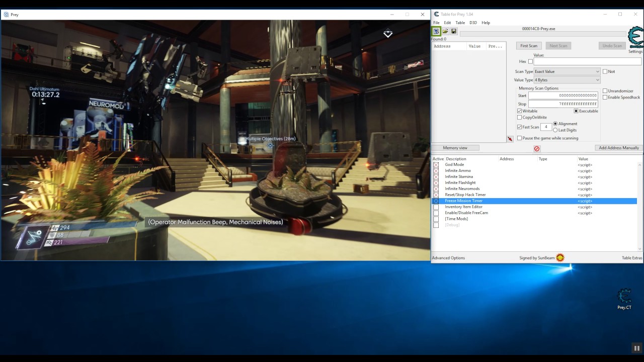Activate the Inventory Item Editor checkbox
This screenshot has width=644, height=362.
[436, 207]
